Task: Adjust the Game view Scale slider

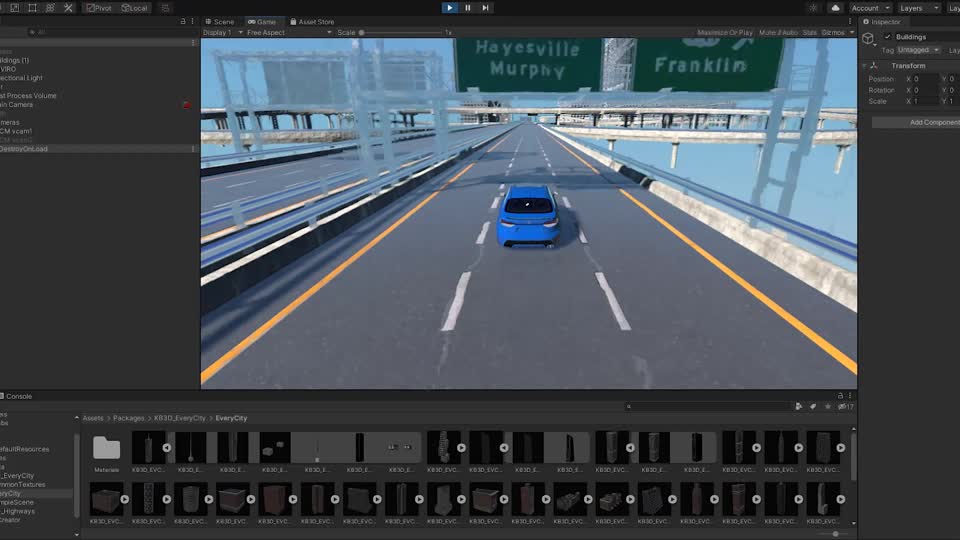Action: (x=401, y=32)
